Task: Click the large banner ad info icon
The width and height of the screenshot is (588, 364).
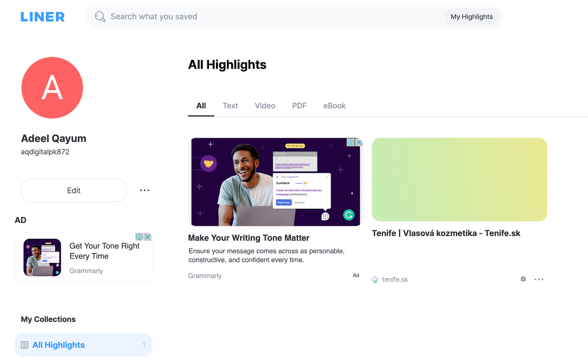Action: pos(351,142)
